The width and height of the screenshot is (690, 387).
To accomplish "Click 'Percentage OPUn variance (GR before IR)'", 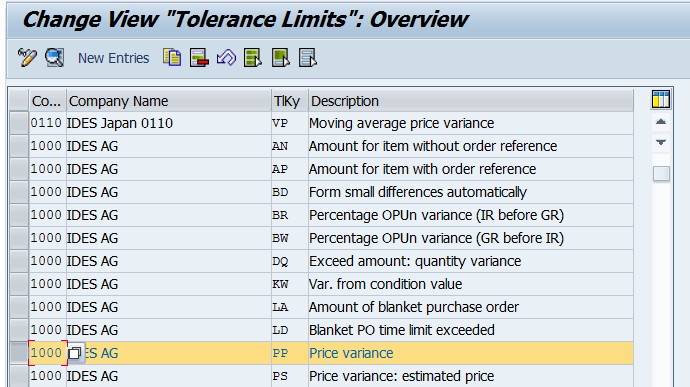I will pyautogui.click(x=437, y=238).
